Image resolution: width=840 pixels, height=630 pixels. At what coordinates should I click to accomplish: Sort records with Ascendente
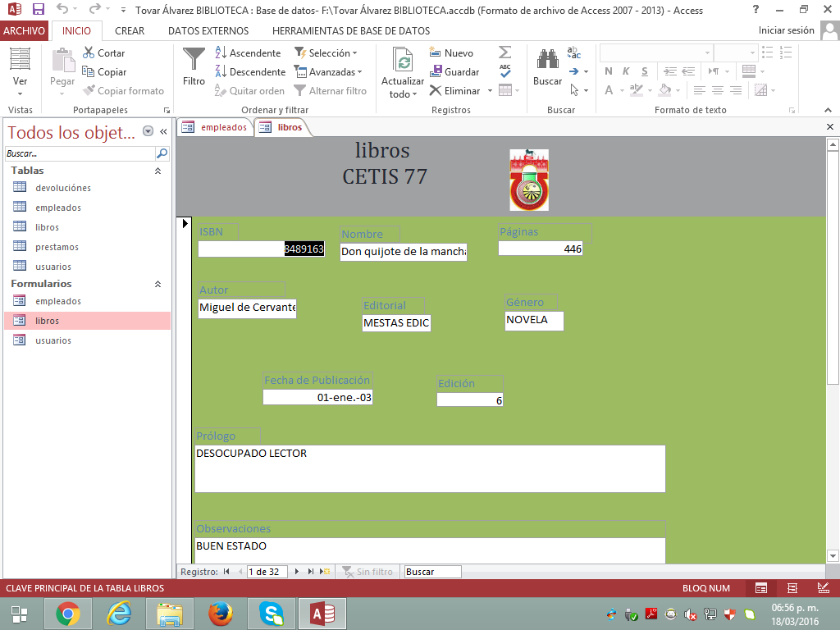(x=248, y=53)
